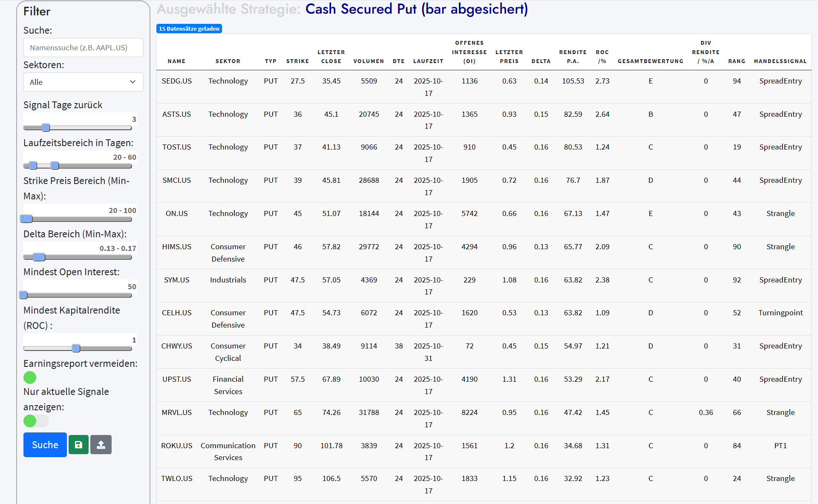818x504 pixels.
Task: Select the SEDG.US table row name
Action: tap(176, 81)
